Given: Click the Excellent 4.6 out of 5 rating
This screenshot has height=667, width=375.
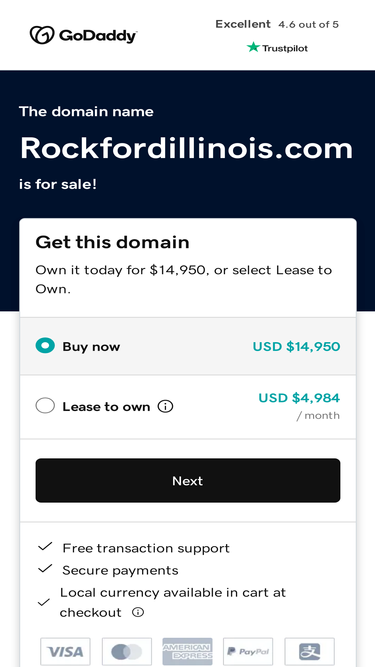Looking at the screenshot, I should 277,24.
